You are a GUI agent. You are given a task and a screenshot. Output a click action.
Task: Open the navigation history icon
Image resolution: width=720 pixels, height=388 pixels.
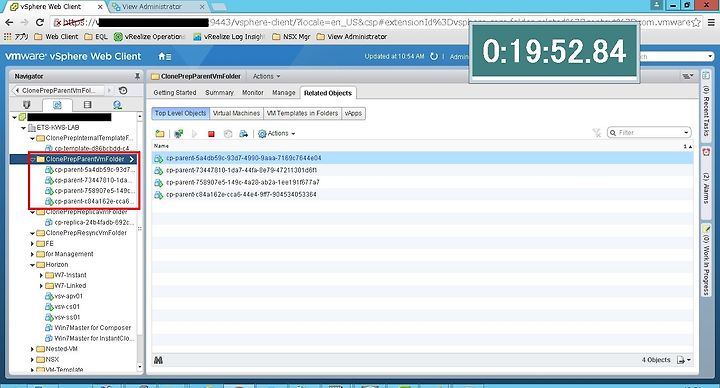(x=123, y=90)
